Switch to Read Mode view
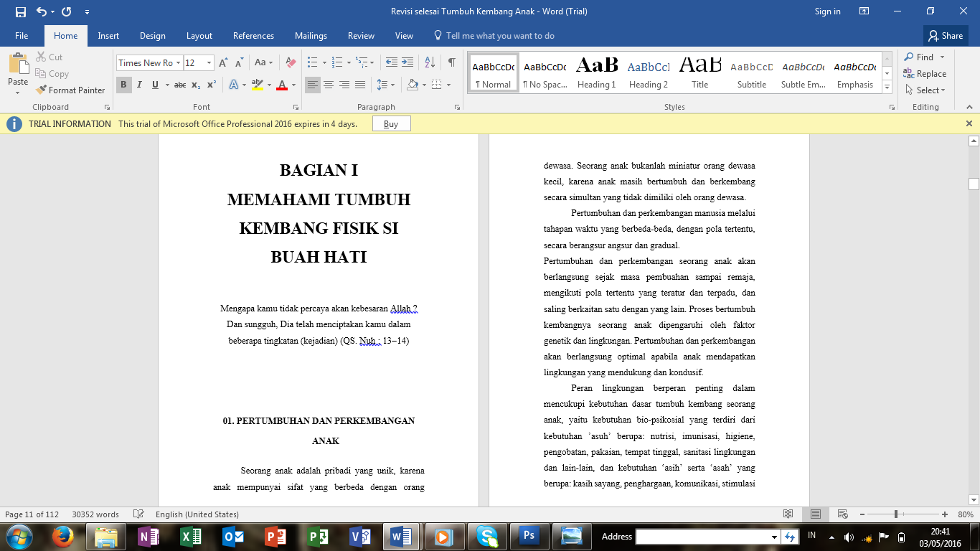 click(x=788, y=514)
